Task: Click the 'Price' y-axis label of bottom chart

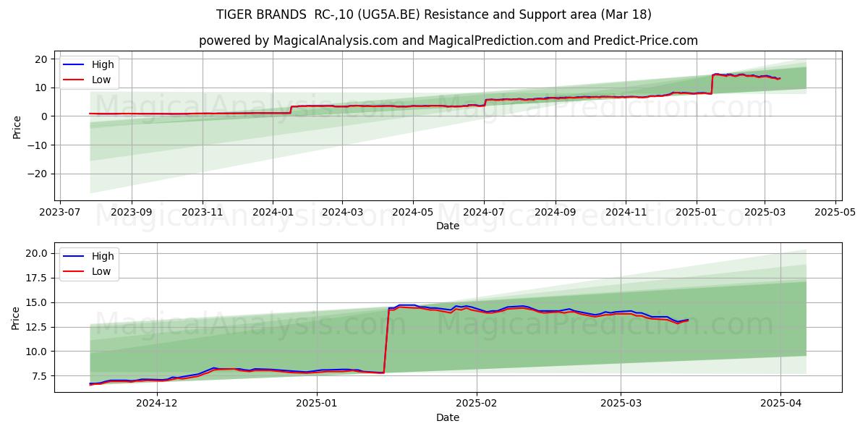Action: click(x=17, y=318)
